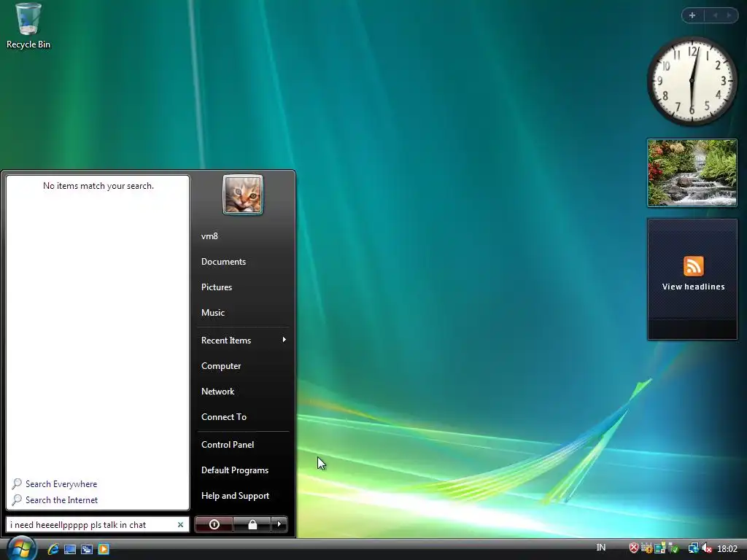Viewport: 747px width, 560px height.
Task: Click the orange RSS feed icon
Action: 693,265
